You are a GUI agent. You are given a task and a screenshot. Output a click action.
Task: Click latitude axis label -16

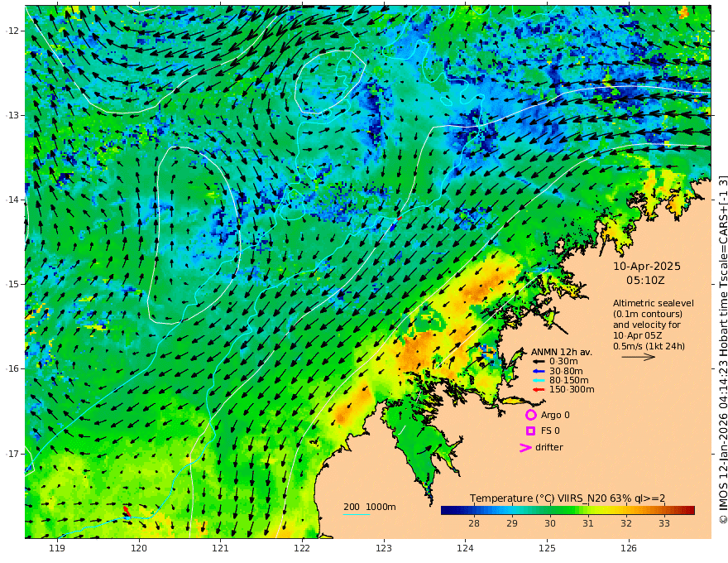(x=12, y=368)
